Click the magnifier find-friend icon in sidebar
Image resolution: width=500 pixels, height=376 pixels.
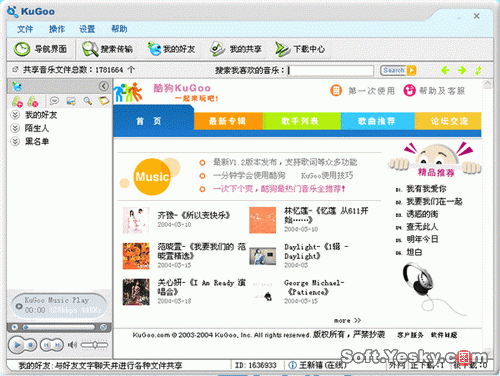88,101
